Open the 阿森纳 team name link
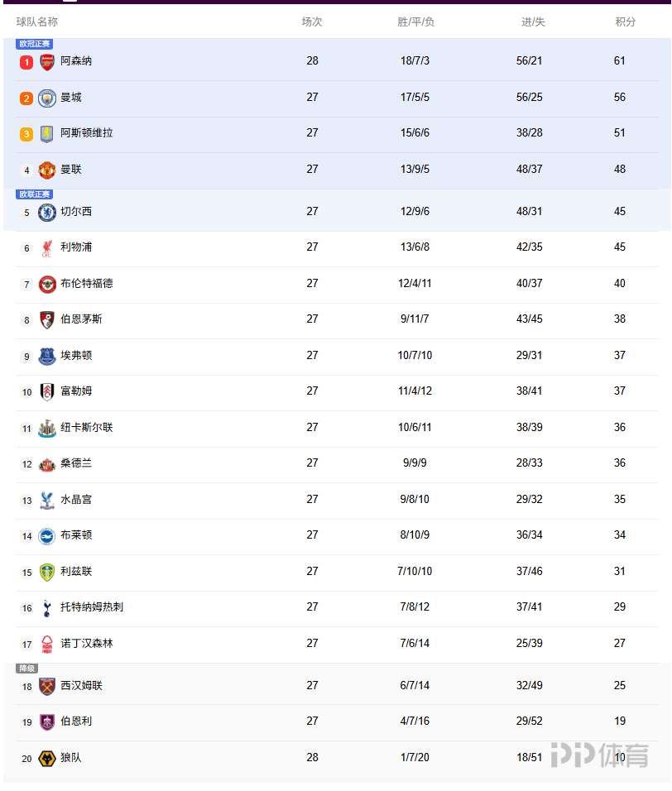672x791 pixels. coord(76,61)
